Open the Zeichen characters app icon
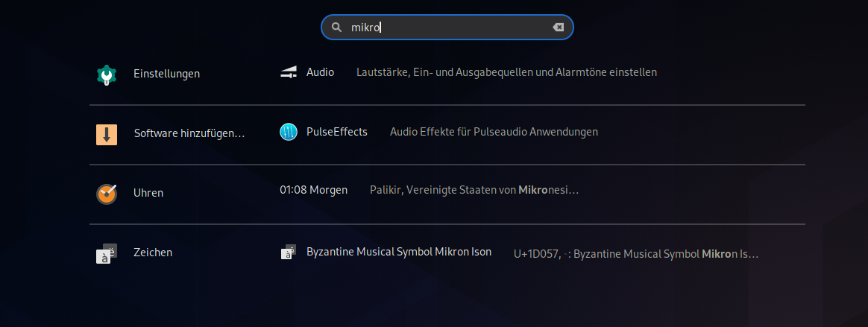Viewport: 868px width, 327px height. coord(107,253)
